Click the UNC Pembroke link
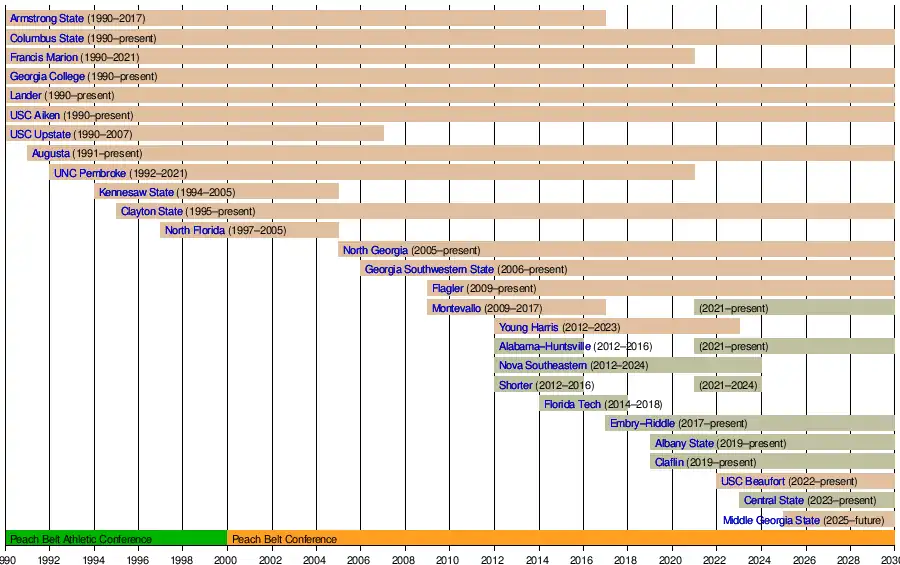Viewport: 900px width, 565px height. (90, 173)
